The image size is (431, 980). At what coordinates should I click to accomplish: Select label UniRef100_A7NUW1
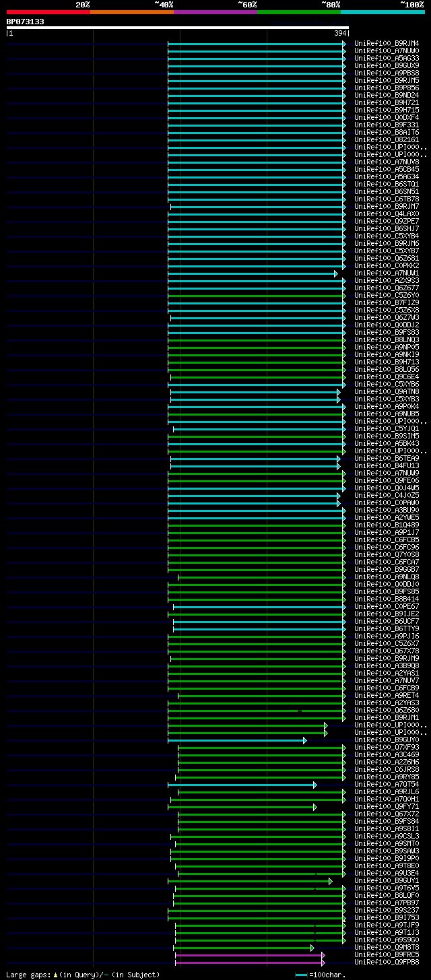pos(387,273)
